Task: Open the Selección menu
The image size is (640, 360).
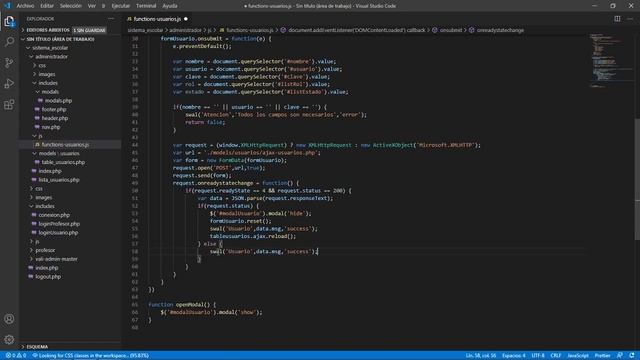Action: (x=71, y=6)
